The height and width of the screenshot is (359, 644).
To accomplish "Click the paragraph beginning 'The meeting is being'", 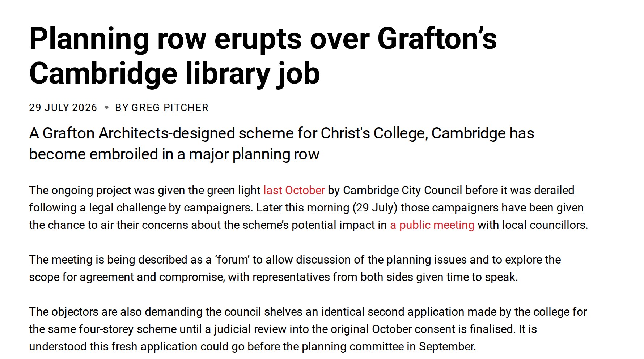I will 295,268.
